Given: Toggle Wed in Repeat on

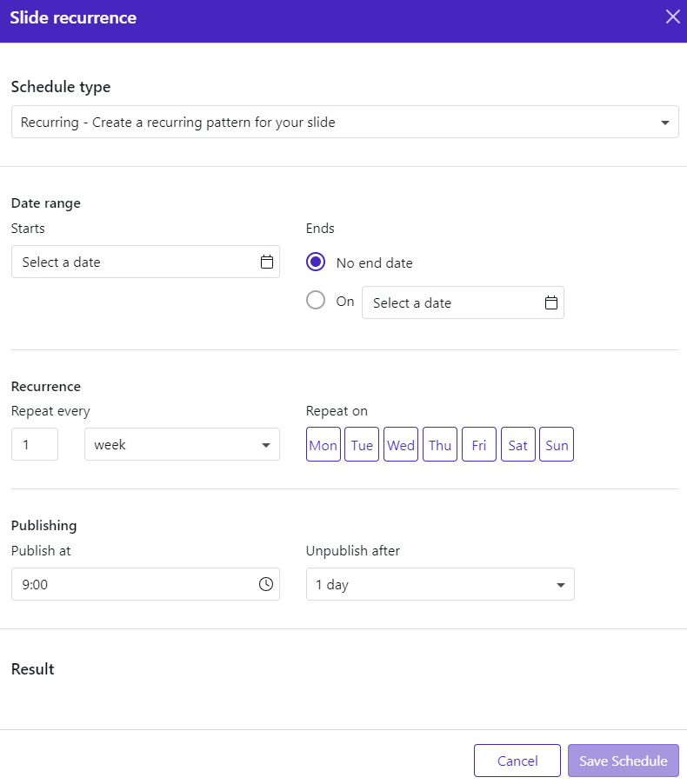Looking at the screenshot, I should click(x=401, y=444).
